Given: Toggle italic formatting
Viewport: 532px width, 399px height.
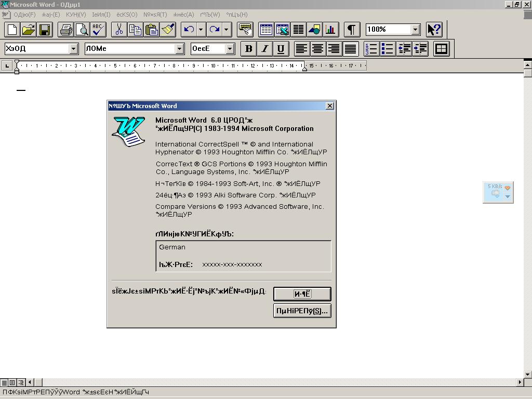Looking at the screenshot, I should coord(265,49).
